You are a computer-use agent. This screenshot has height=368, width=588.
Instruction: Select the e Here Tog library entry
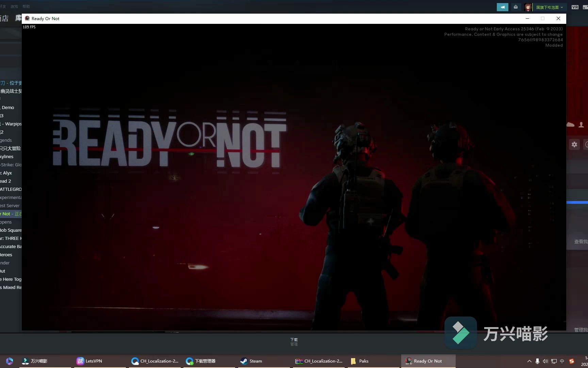11,279
